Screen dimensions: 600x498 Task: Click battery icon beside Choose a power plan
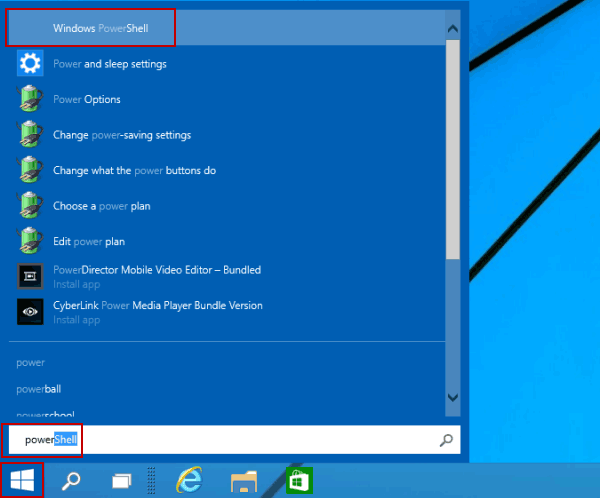tap(30, 205)
